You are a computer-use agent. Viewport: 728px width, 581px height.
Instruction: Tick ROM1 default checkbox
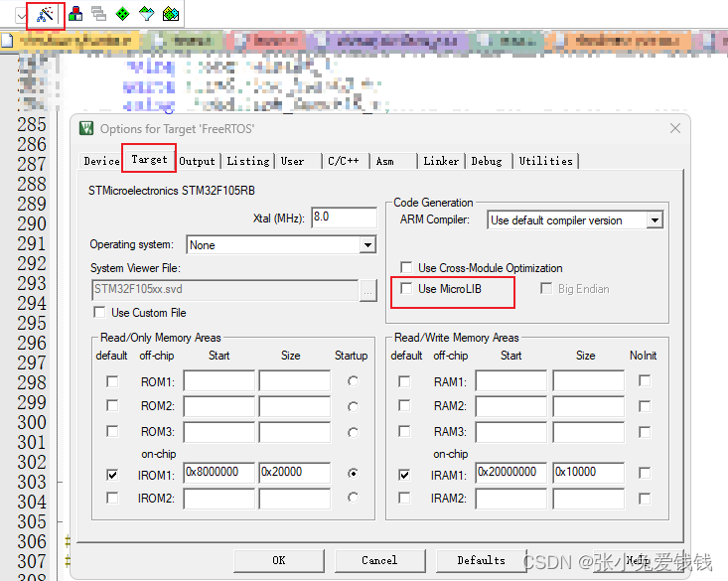[112, 381]
